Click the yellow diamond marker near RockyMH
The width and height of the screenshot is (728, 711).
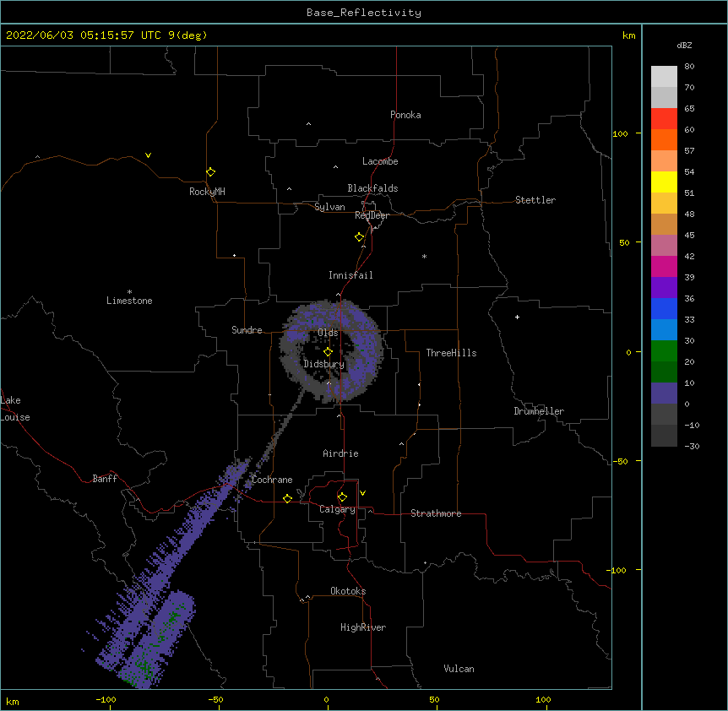click(210, 171)
